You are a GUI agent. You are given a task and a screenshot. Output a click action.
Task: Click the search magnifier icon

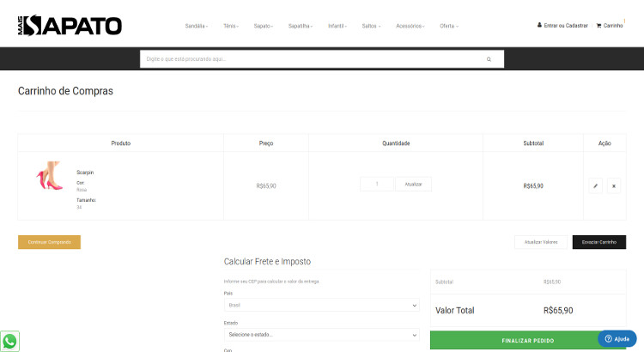click(489, 59)
